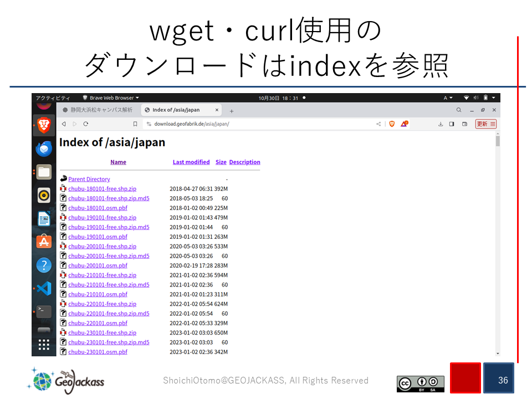Open the input source 'A' dropdown

448,98
